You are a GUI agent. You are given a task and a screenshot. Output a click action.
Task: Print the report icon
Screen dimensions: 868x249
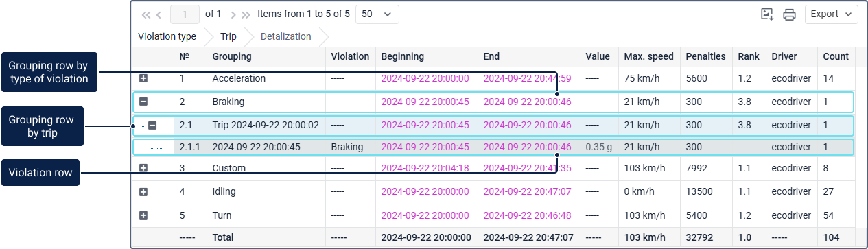(x=789, y=14)
